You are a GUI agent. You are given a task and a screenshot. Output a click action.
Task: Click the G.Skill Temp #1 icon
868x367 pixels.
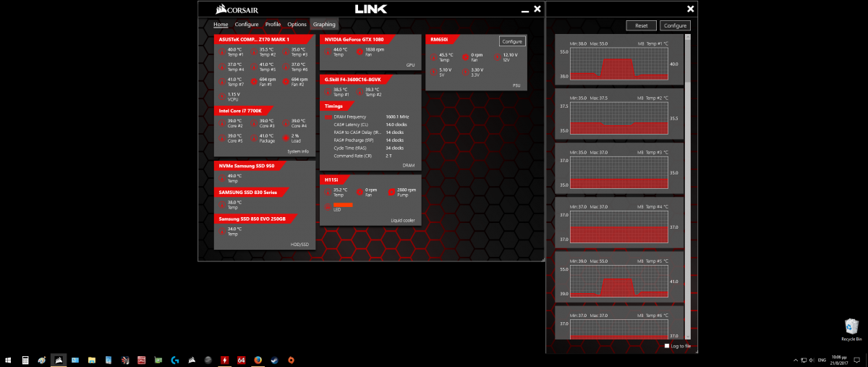coord(328,92)
